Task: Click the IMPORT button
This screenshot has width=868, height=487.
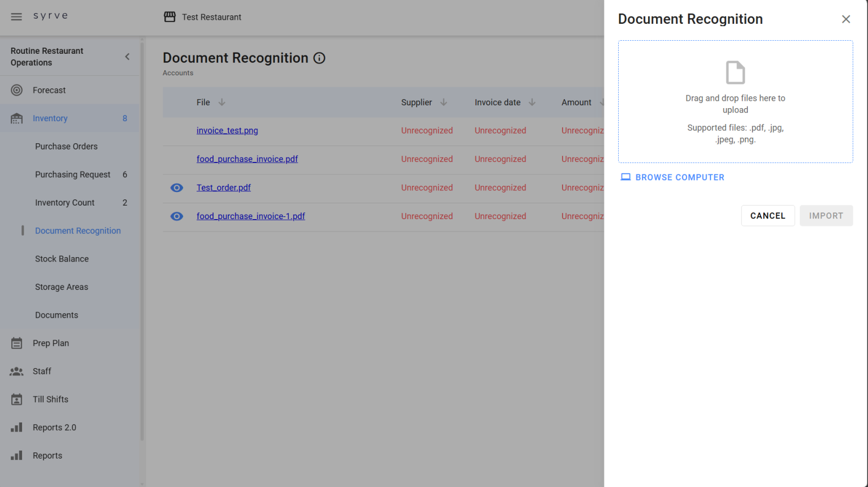Action: tap(826, 216)
